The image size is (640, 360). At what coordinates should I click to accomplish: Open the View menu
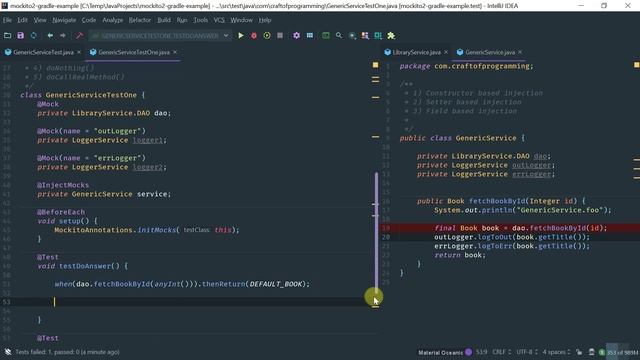point(40,20)
